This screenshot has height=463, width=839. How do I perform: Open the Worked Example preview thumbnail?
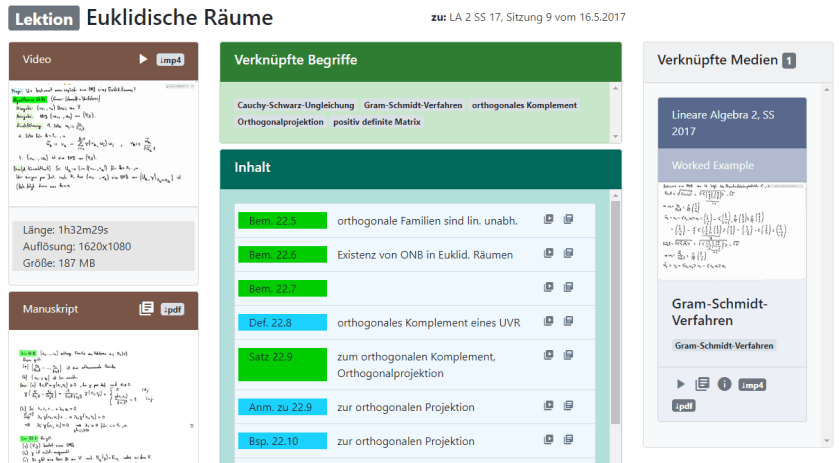point(731,231)
